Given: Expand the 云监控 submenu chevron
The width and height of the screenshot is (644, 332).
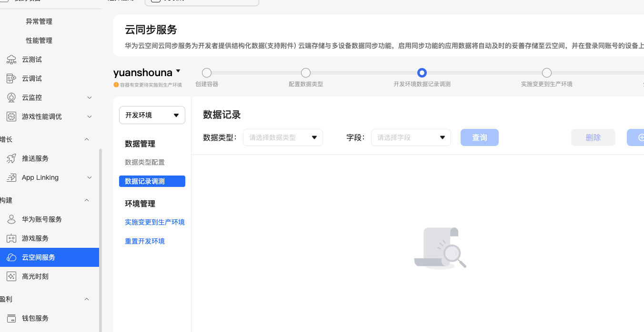Looking at the screenshot, I should [x=90, y=98].
